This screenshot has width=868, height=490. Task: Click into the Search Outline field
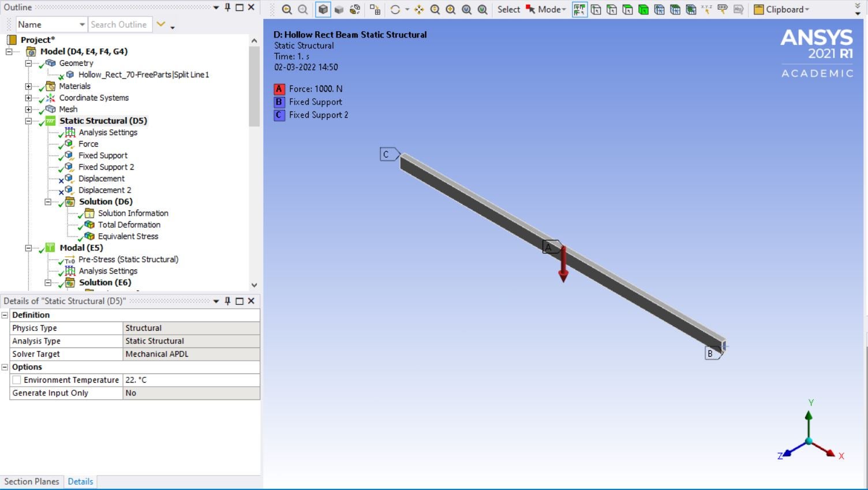tap(120, 24)
